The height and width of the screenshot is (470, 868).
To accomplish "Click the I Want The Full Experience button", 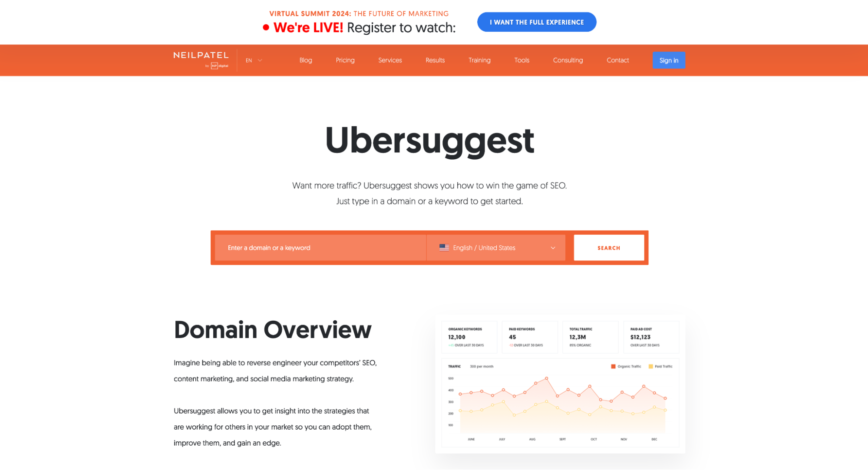I will [537, 22].
